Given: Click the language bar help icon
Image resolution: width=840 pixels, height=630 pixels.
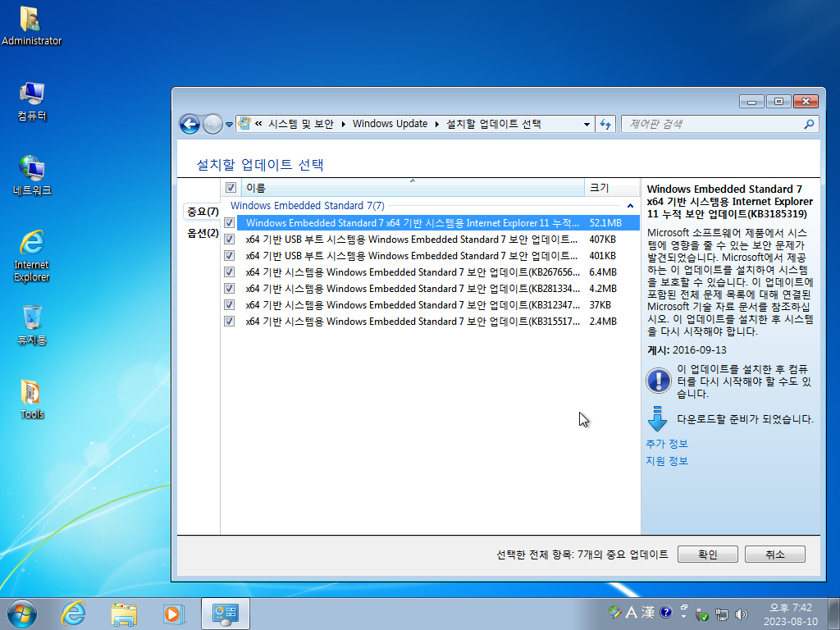Looking at the screenshot, I should (x=666, y=612).
